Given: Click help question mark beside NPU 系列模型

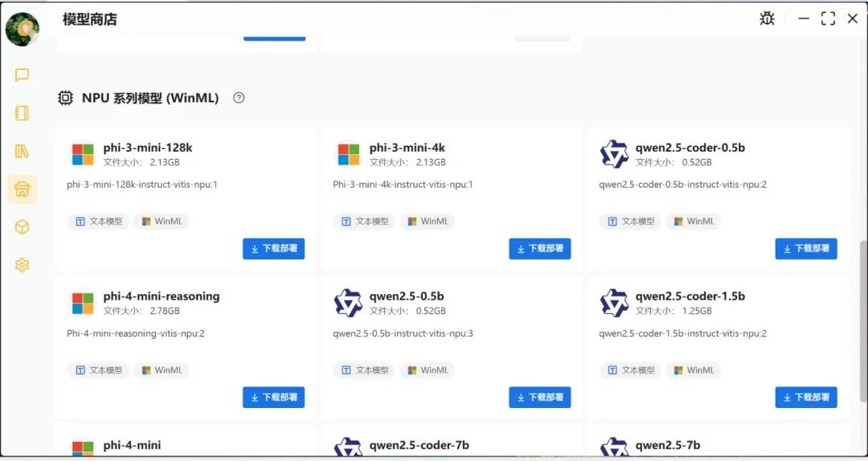Looking at the screenshot, I should [x=239, y=98].
